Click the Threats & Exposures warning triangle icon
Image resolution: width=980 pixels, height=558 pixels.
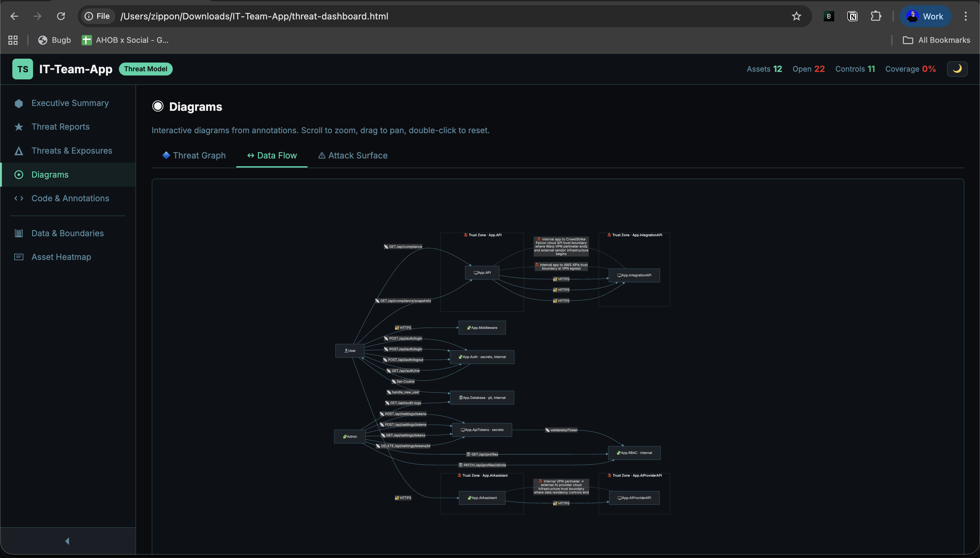pyautogui.click(x=18, y=151)
